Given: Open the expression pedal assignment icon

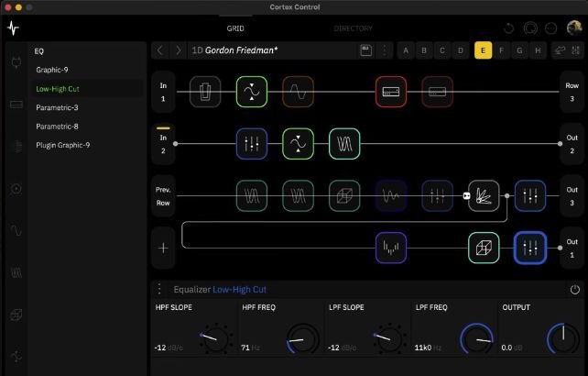Looking at the screenshot, I should (560, 50).
